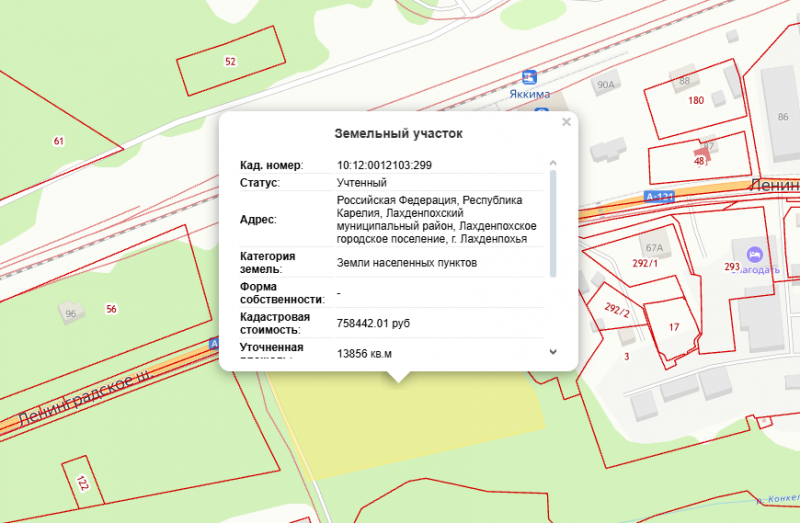Click building 90A on the map
The height and width of the screenshot is (523, 800).
pos(606,85)
